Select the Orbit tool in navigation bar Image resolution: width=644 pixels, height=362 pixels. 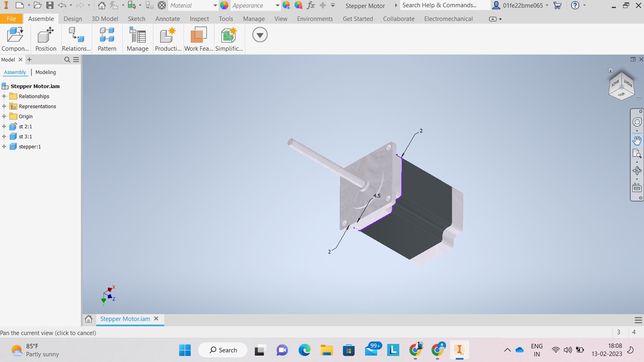(x=637, y=171)
